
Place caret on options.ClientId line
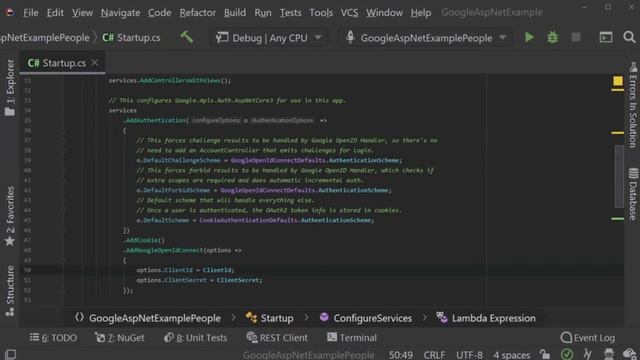(x=185, y=270)
